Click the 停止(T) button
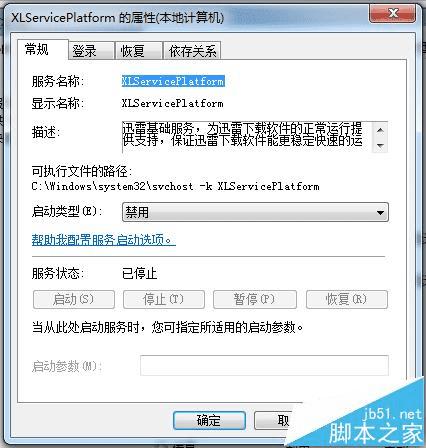Screen dimensions: 426x448 click(164, 299)
